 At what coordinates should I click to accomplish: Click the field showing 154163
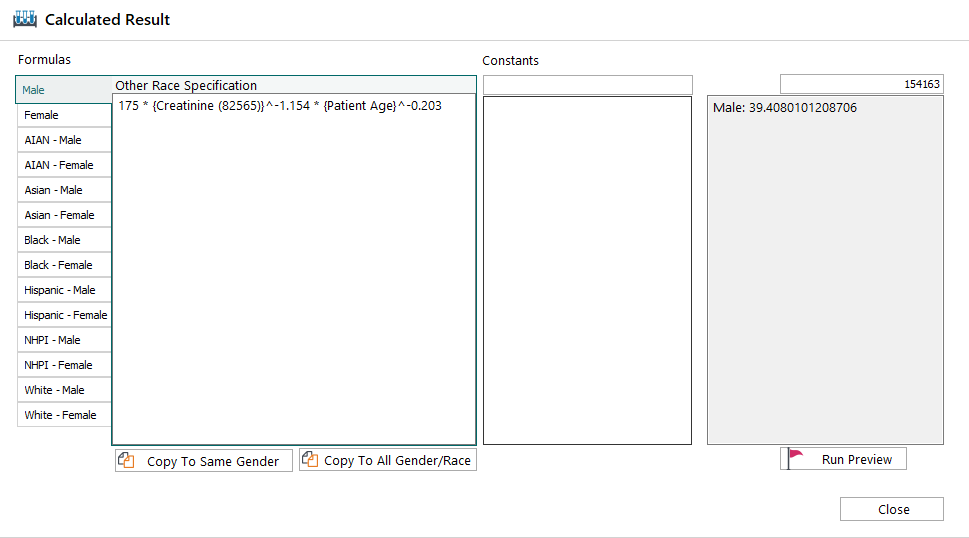(x=861, y=84)
